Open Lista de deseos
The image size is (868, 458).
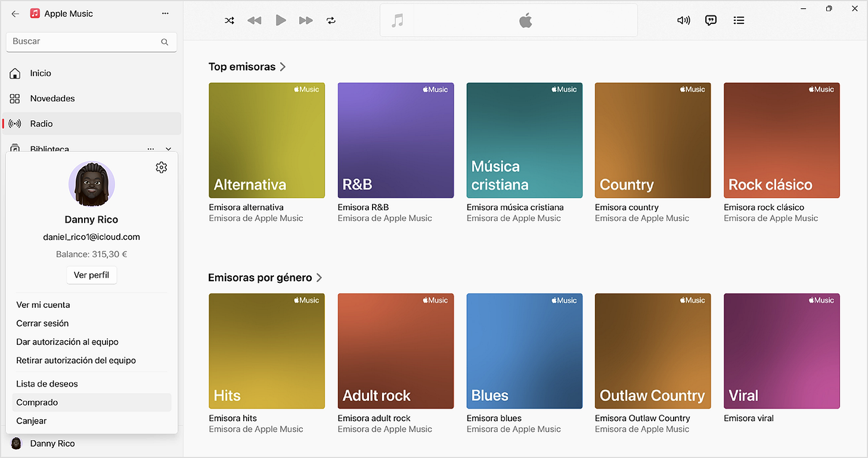92,384
